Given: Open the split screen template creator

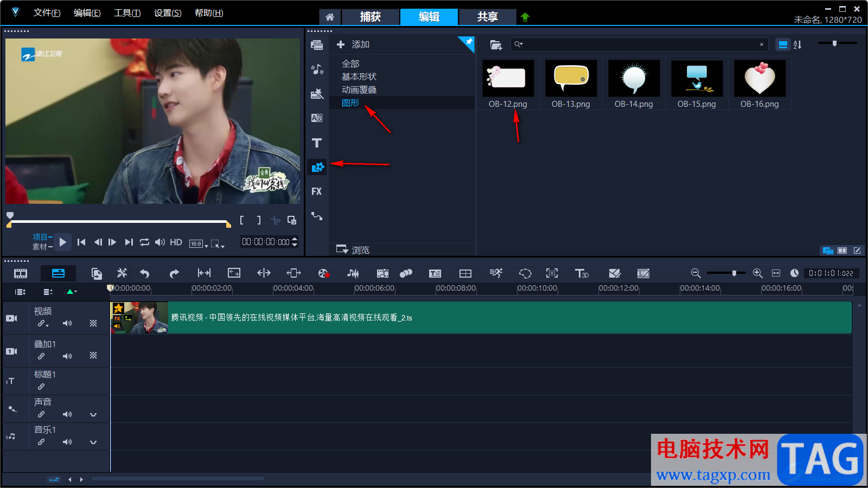Looking at the screenshot, I should [x=465, y=273].
